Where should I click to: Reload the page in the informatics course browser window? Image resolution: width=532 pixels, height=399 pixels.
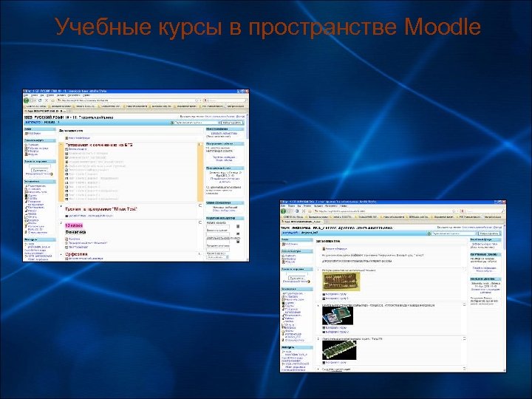[x=297, y=211]
